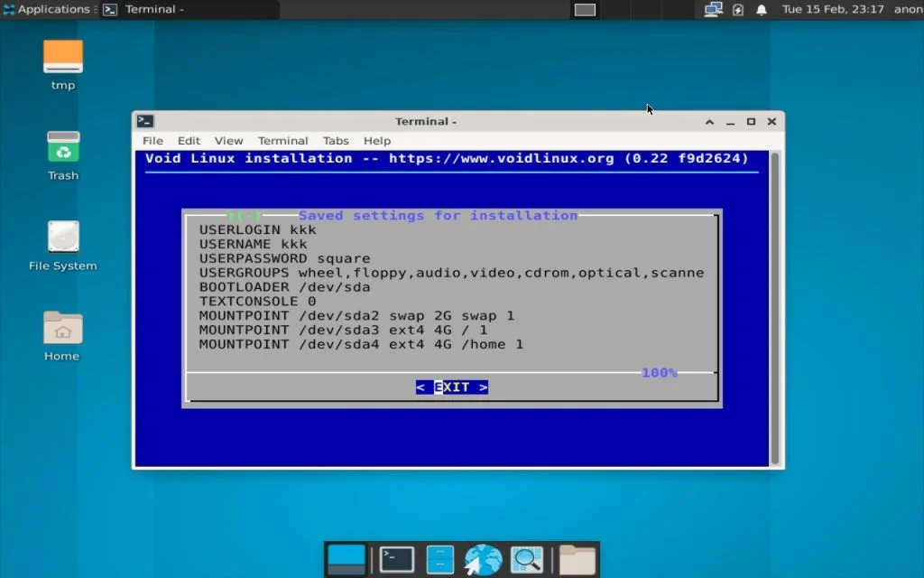Screen dimensions: 924x578
Task: Open the Applications menu
Action: (47, 10)
